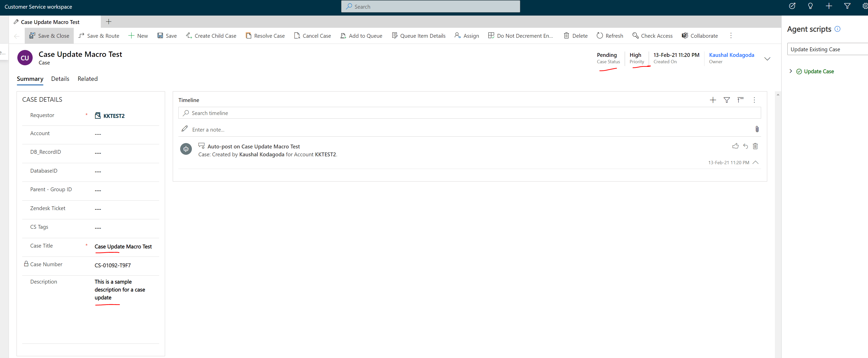Viewport: 868px width, 358px height.
Task: Open Kaushal Kodagoda owner link
Action: pyautogui.click(x=731, y=55)
